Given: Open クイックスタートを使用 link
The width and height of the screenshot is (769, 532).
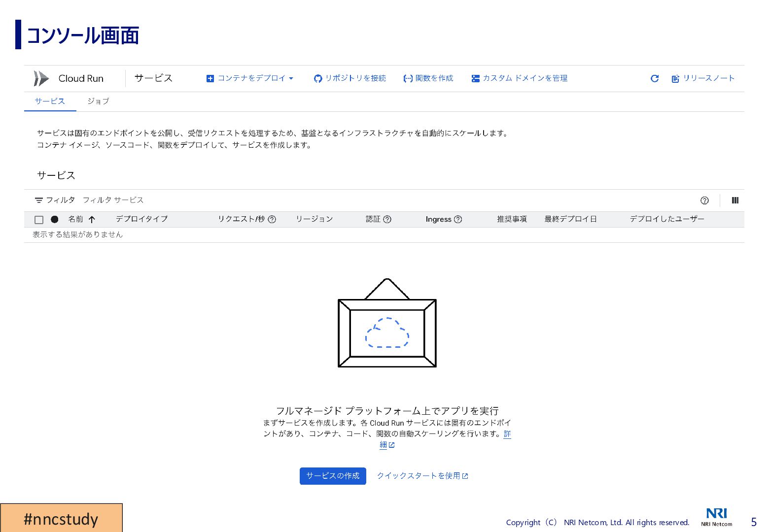Looking at the screenshot, I should coord(422,476).
